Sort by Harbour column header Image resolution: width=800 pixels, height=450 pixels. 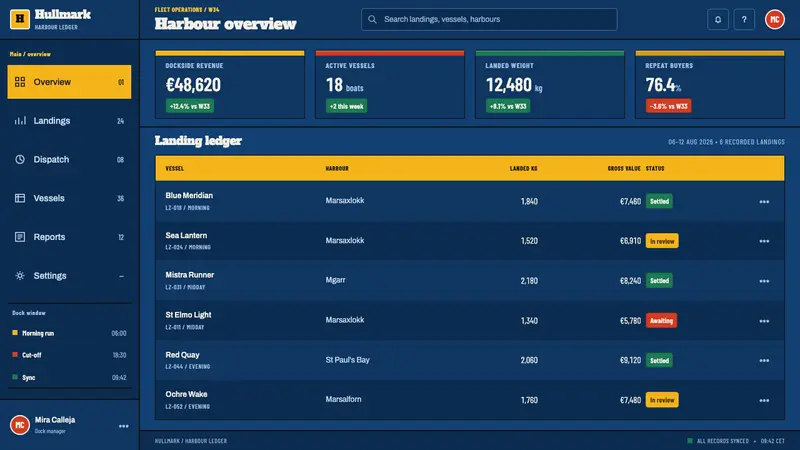tap(337, 168)
